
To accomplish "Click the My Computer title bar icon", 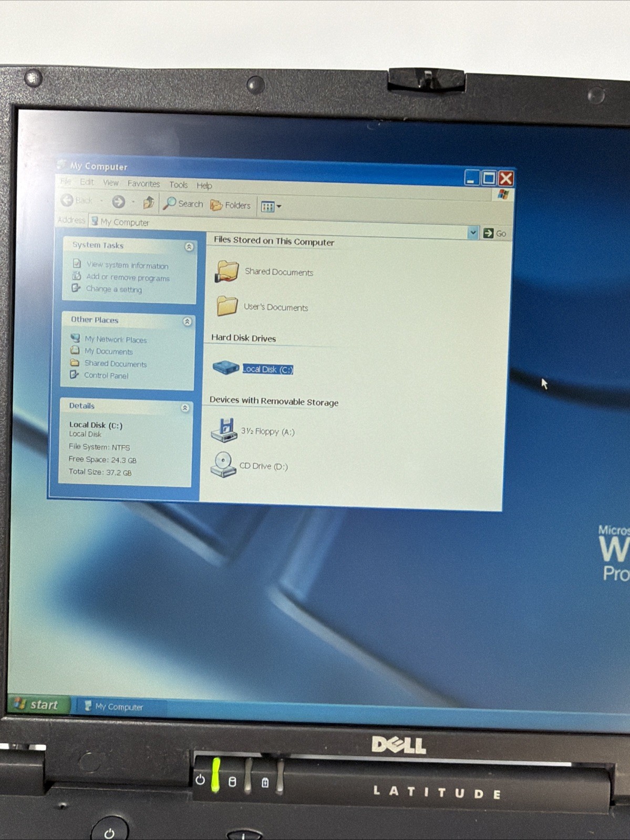I will point(62,164).
